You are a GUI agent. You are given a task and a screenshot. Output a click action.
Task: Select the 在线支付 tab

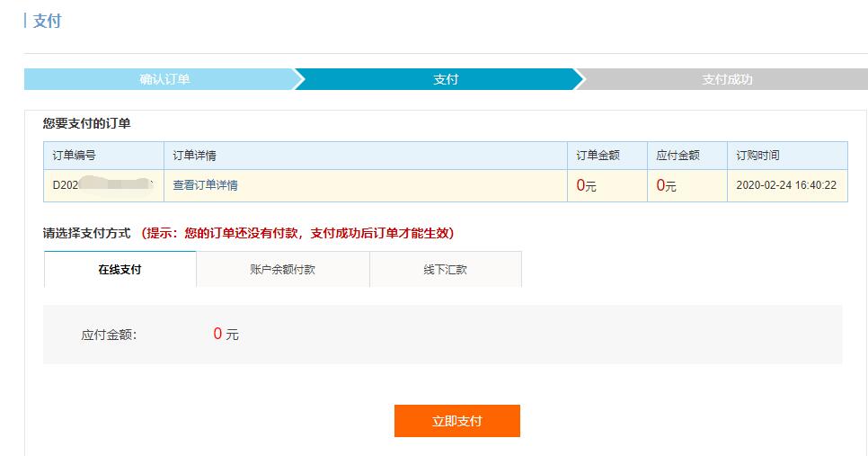[120, 269]
